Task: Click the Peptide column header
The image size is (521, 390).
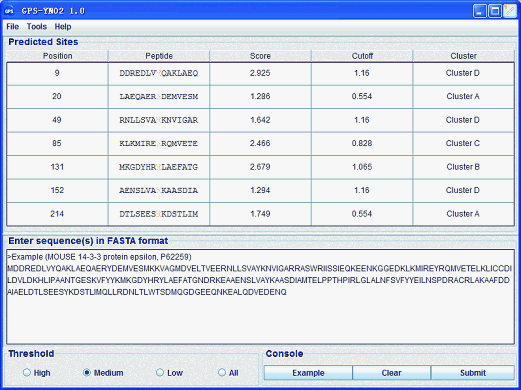Action: coord(159,56)
